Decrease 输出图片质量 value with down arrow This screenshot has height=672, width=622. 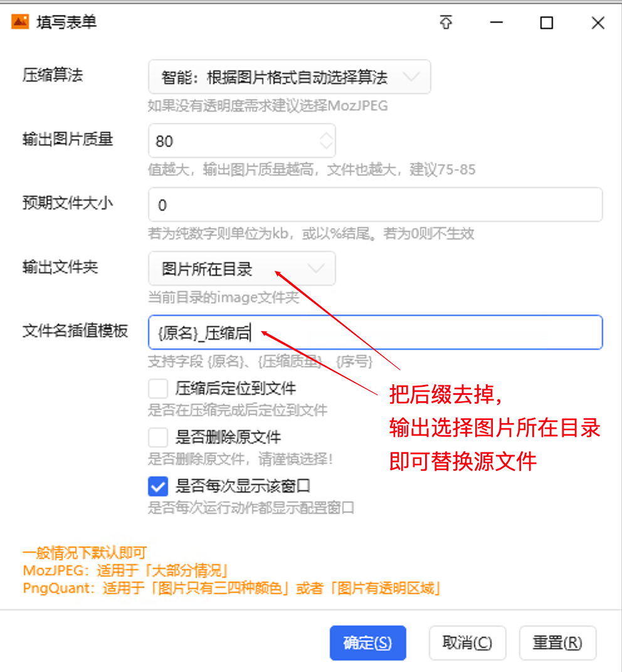(326, 145)
